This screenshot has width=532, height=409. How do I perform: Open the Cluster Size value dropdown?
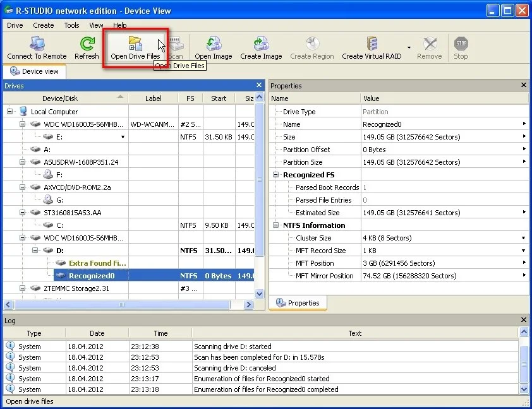pyautogui.click(x=523, y=238)
